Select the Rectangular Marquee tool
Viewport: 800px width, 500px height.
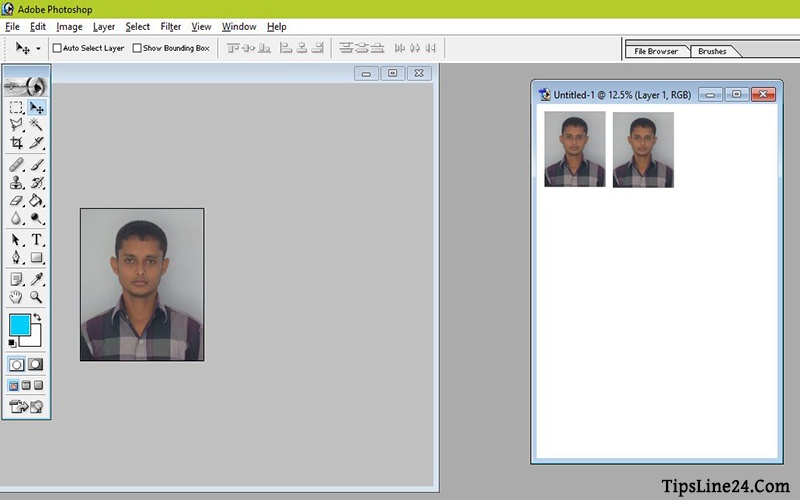16,107
